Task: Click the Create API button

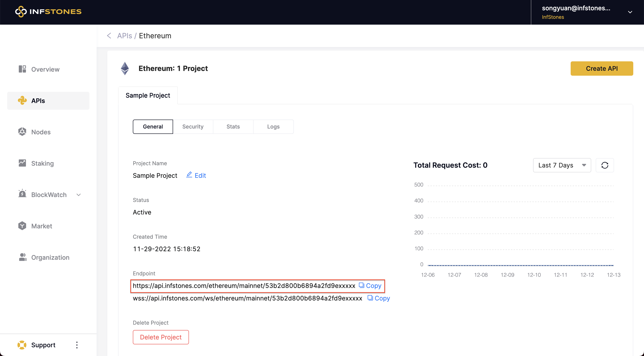Action: pyautogui.click(x=602, y=68)
